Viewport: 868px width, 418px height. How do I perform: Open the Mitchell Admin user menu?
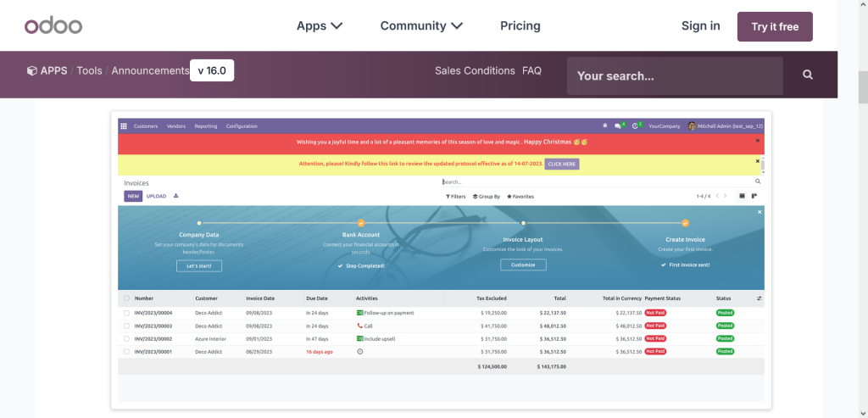(x=726, y=126)
